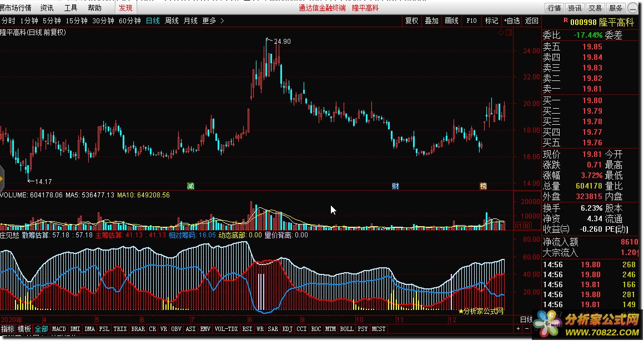644x341 pixels.
Task: Click the 财 marker on the price chart
Action: pyautogui.click(x=395, y=186)
